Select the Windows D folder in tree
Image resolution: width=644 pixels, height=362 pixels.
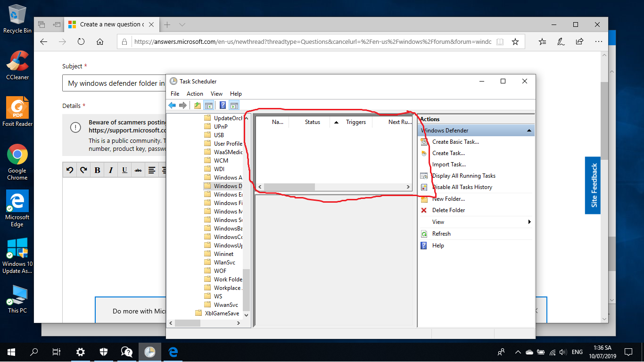223,186
